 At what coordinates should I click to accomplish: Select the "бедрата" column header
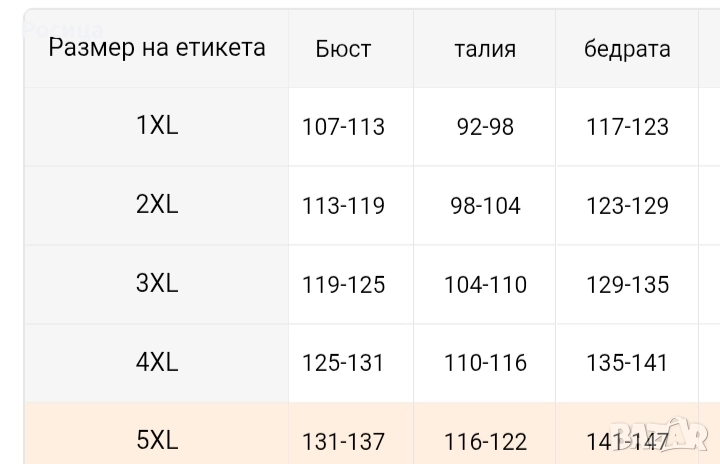coord(627,49)
